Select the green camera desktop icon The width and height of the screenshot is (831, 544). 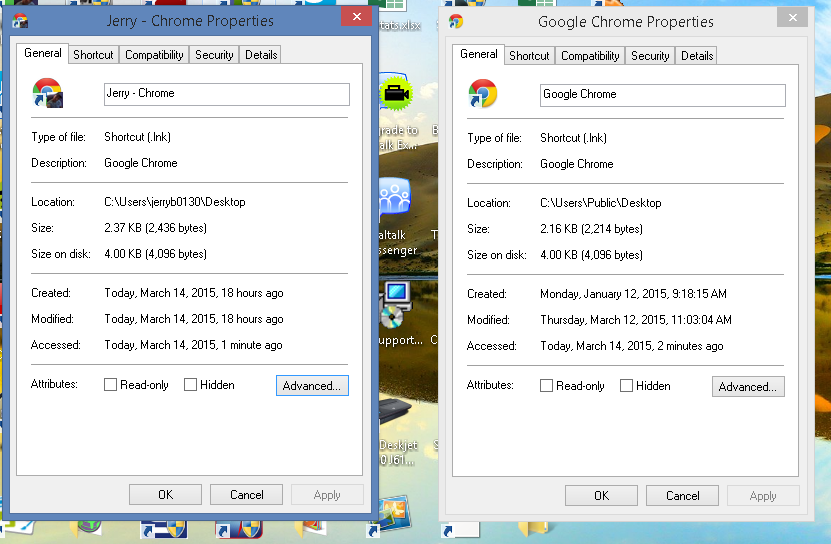point(396,94)
